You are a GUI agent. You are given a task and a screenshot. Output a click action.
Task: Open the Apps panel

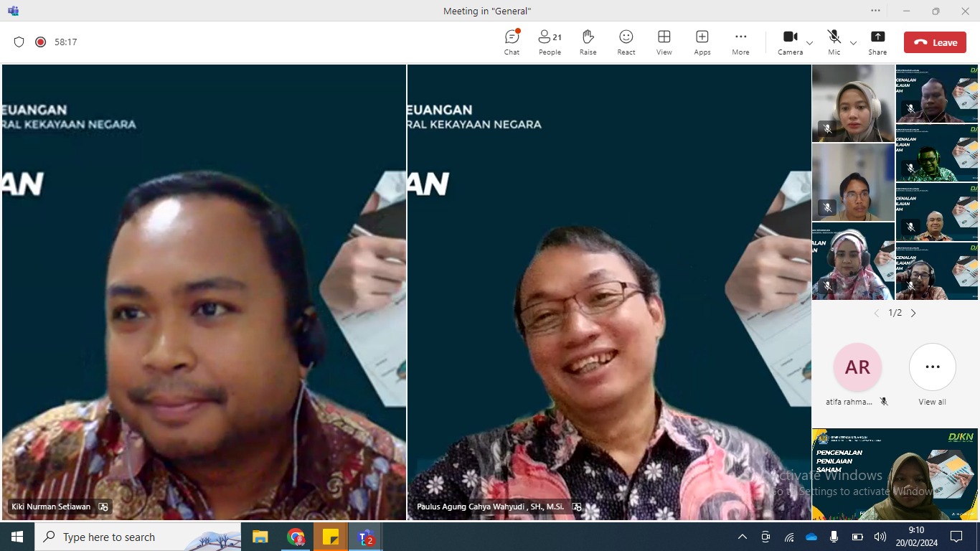click(x=702, y=42)
